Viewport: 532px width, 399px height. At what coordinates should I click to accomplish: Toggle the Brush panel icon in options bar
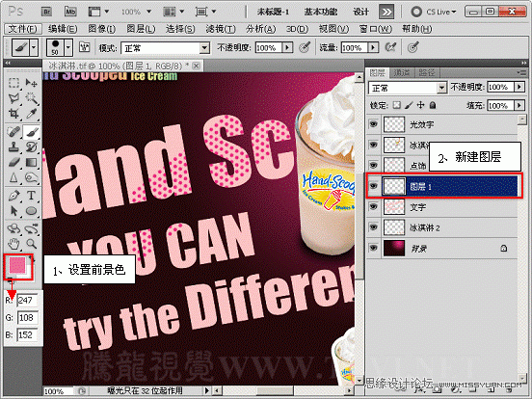click(84, 47)
